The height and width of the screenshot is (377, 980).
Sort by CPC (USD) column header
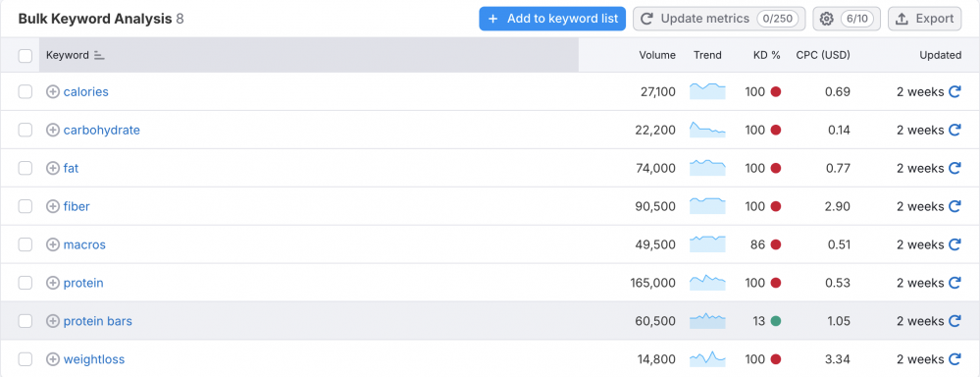coord(822,55)
